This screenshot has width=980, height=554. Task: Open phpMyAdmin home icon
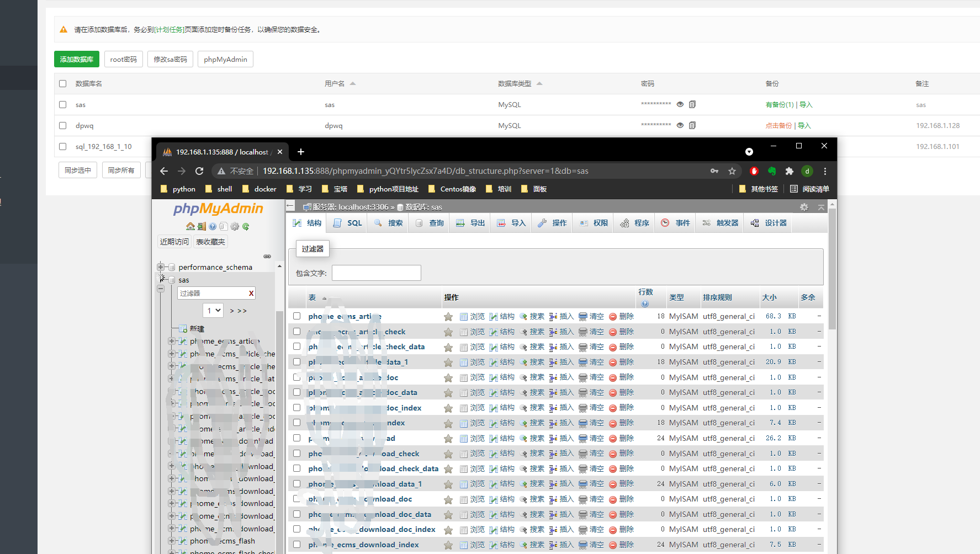pyautogui.click(x=190, y=226)
